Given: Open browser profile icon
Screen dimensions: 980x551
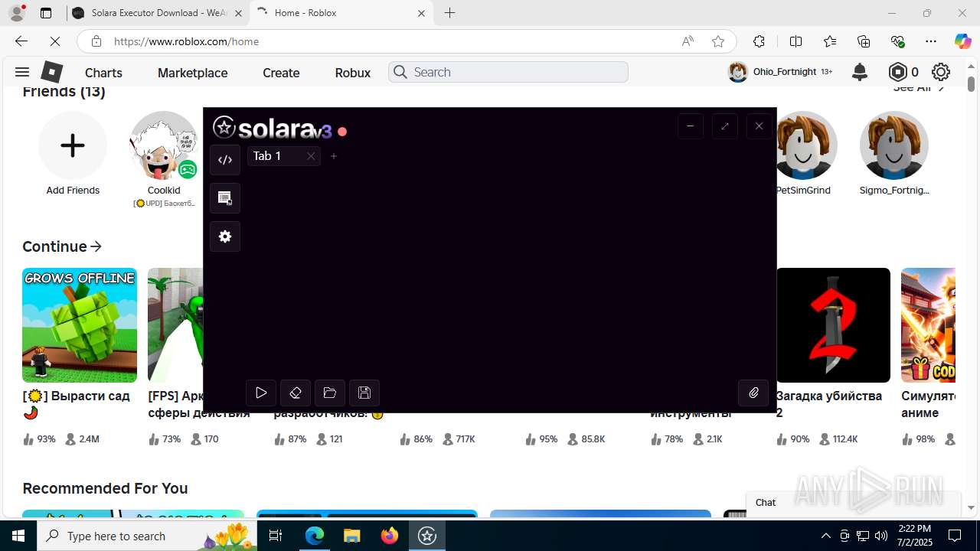Looking at the screenshot, I should point(17,13).
